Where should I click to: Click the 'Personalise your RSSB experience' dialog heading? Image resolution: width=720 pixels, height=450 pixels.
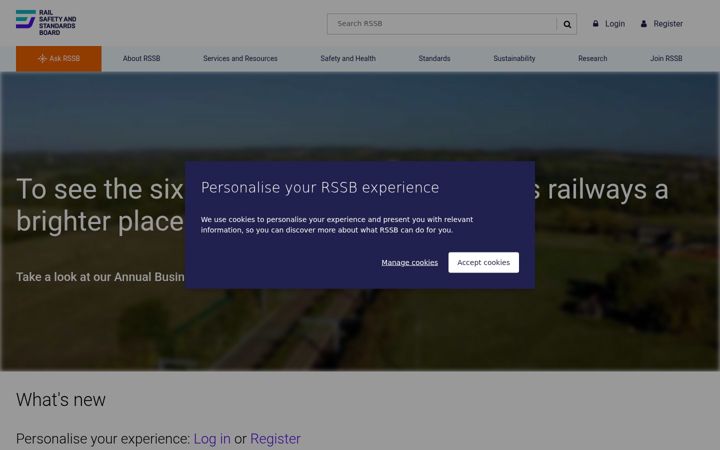(x=320, y=187)
